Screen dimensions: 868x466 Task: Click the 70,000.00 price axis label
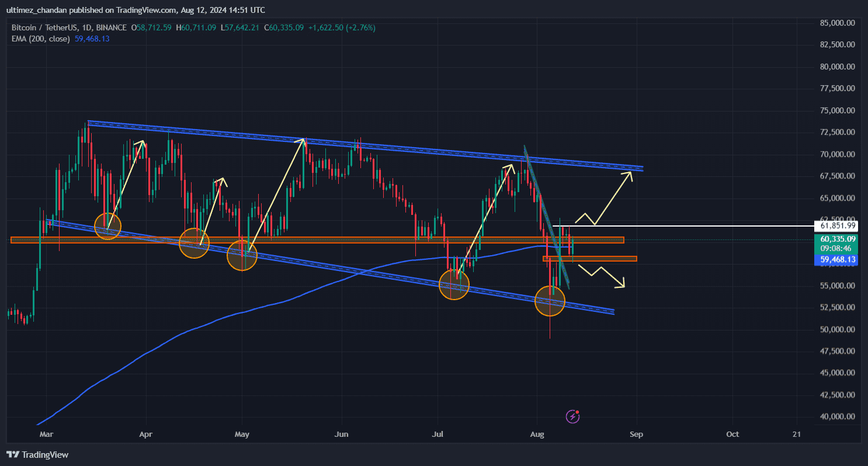(x=838, y=154)
